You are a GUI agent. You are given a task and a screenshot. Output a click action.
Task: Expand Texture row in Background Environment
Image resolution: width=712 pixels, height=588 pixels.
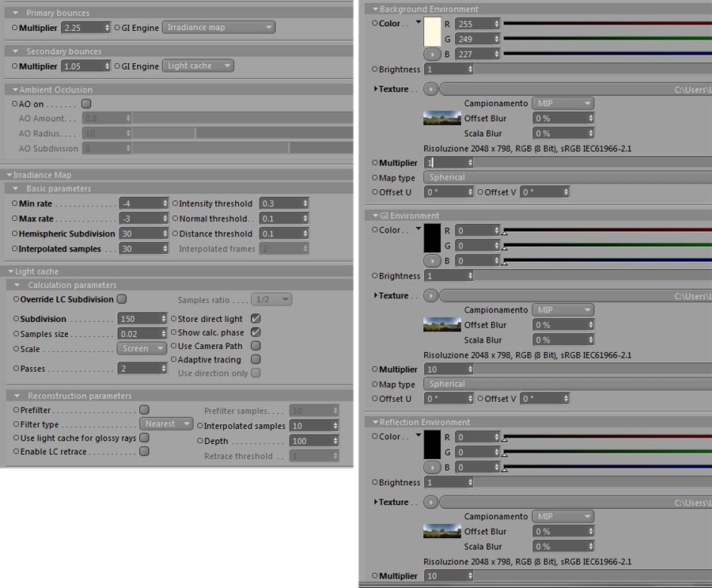coord(376,89)
